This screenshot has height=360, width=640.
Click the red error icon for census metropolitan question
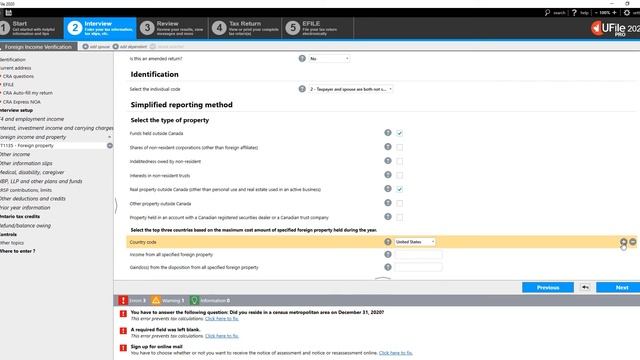coord(123,313)
